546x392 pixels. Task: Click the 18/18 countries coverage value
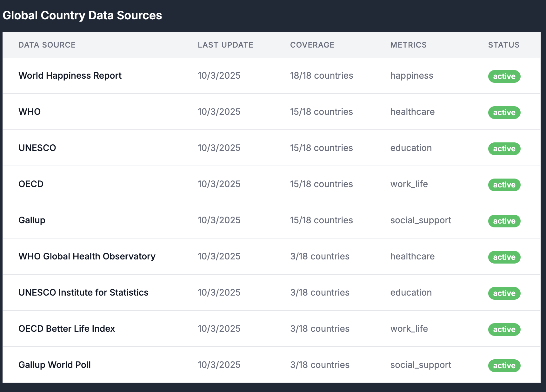[x=321, y=76]
